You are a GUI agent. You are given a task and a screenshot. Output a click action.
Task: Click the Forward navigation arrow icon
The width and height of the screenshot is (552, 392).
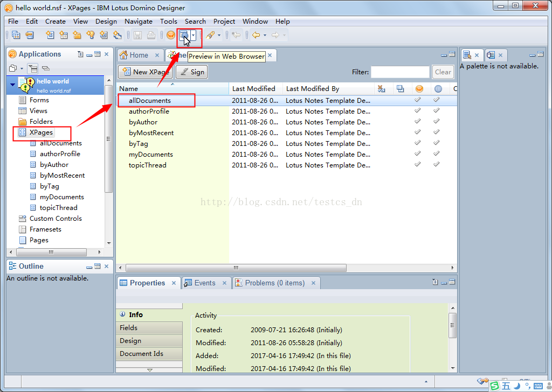275,35
